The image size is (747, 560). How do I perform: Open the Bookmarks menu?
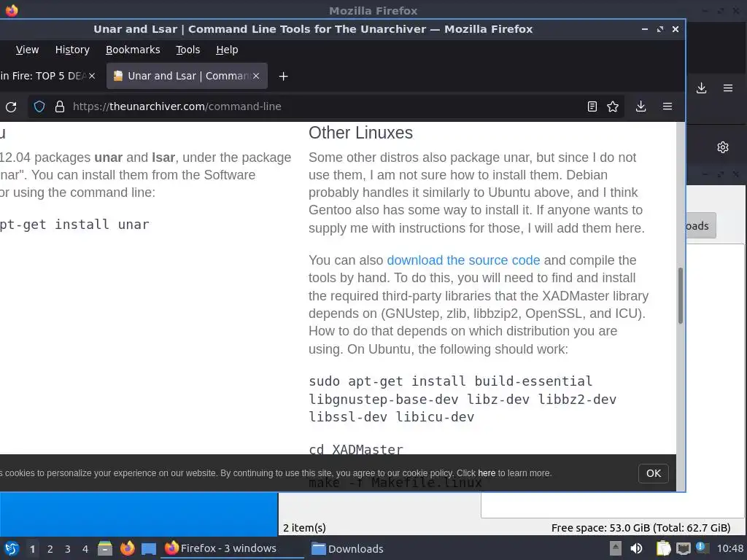tap(133, 50)
